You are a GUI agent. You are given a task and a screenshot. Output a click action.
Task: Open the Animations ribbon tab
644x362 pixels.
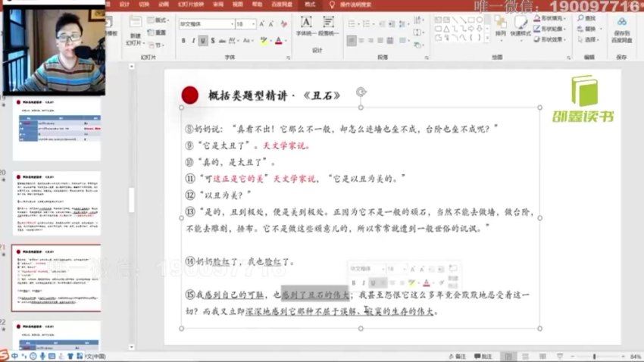(x=164, y=4)
